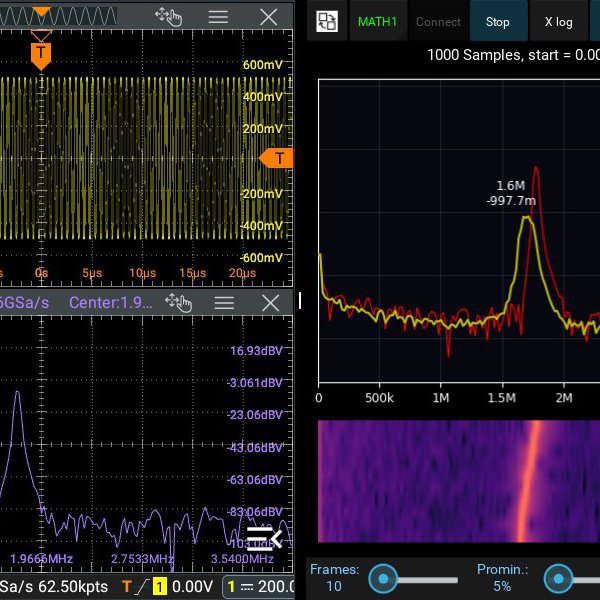The height and width of the screenshot is (600, 600).
Task: Click the orange trigger position marker T
Action: pyautogui.click(x=41, y=56)
